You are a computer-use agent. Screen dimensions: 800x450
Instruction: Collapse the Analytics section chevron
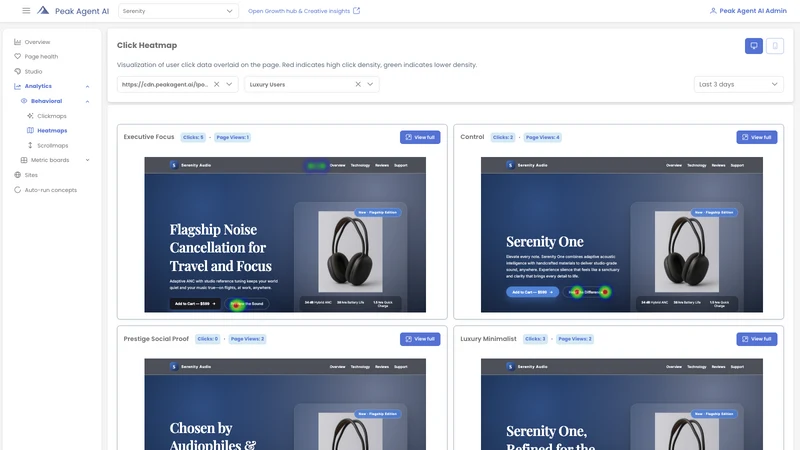point(87,86)
